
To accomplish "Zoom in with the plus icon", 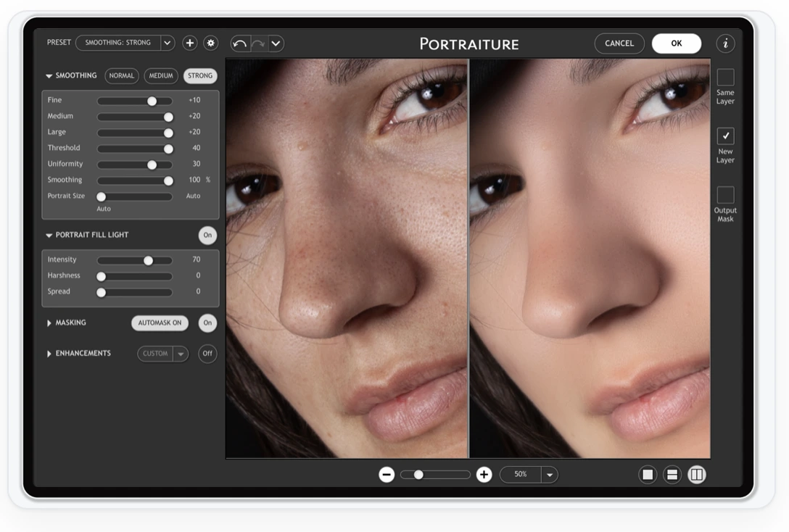I will pos(484,475).
